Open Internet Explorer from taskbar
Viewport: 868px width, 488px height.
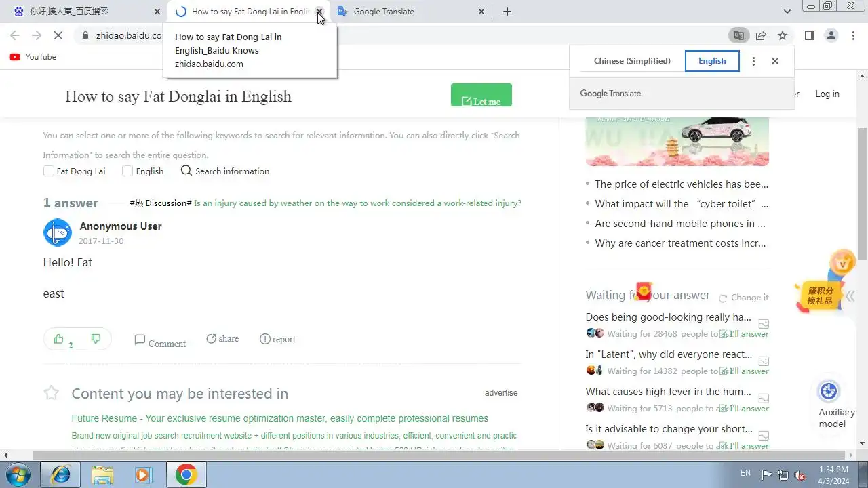click(61, 474)
